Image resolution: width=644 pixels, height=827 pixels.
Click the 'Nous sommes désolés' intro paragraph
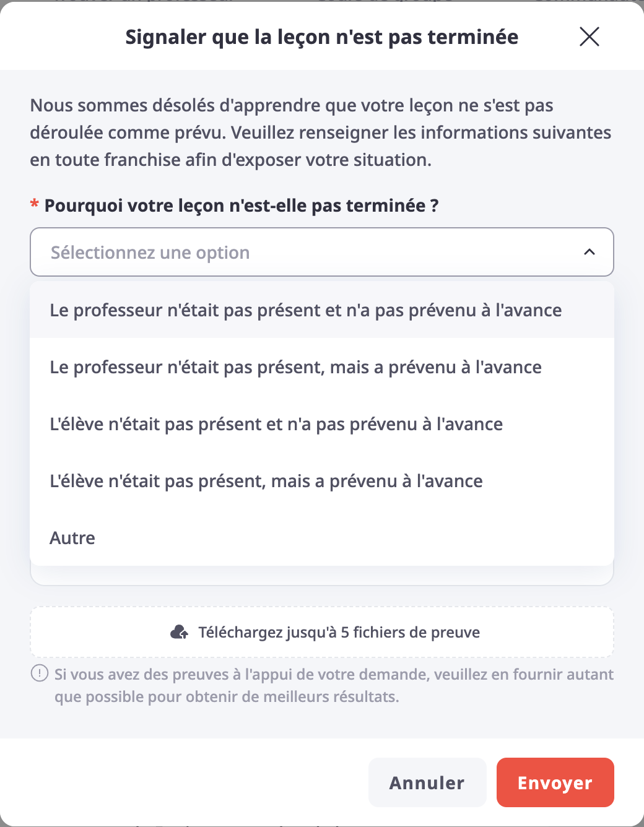321,132
